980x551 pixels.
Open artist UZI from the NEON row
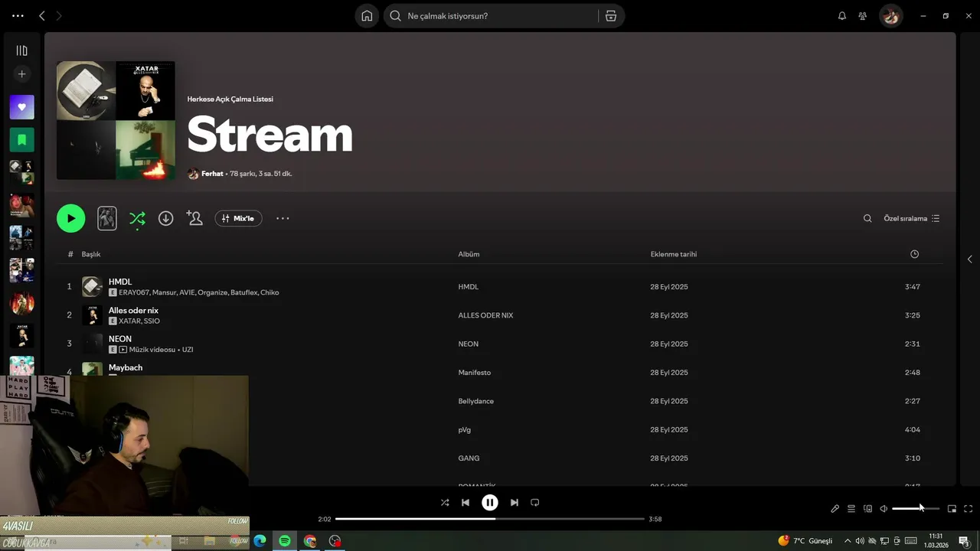point(188,350)
